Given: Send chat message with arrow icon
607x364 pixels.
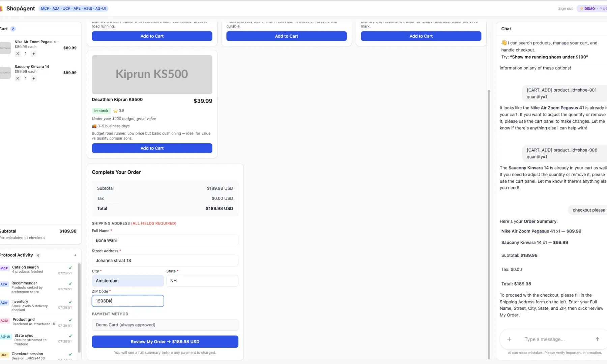Looking at the screenshot, I should click(597, 339).
